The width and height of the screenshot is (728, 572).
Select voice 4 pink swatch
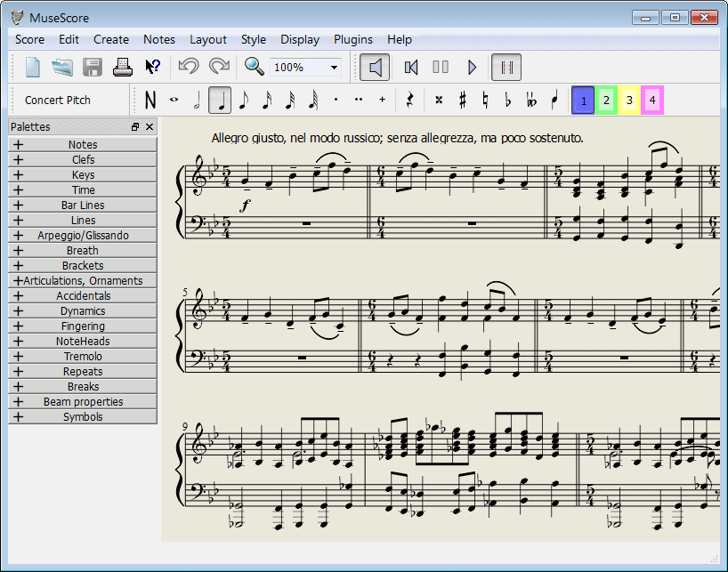(652, 100)
